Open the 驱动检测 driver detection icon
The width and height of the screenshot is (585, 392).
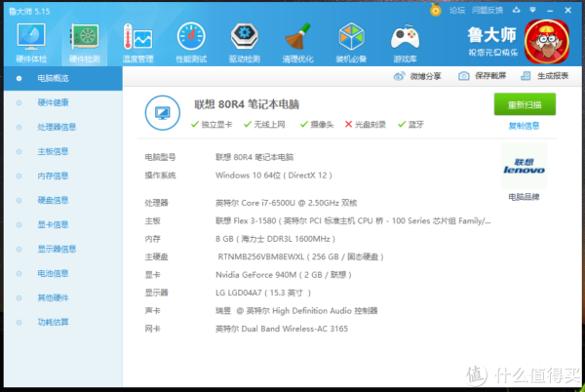(x=245, y=42)
